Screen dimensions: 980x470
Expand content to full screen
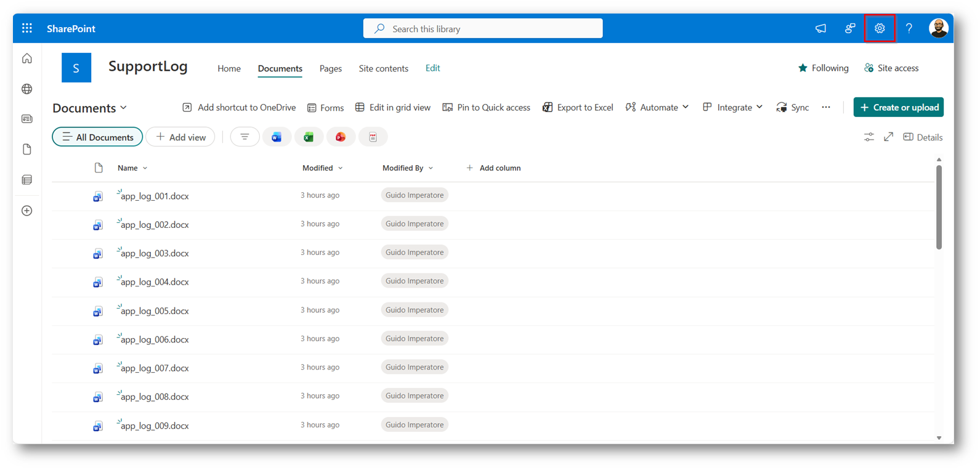point(888,137)
